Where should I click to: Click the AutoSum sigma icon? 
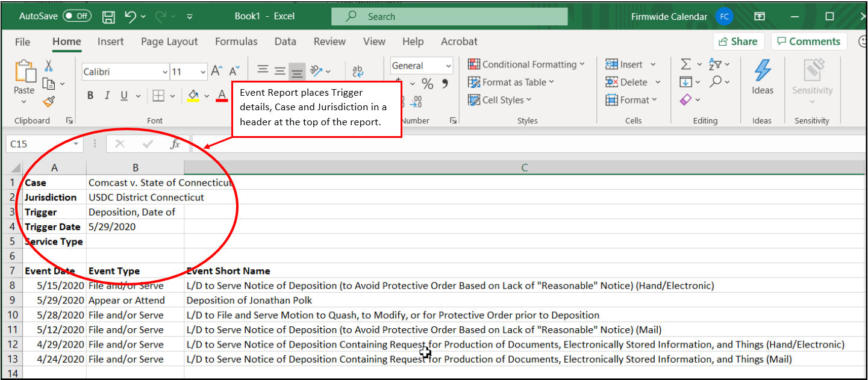pos(685,64)
